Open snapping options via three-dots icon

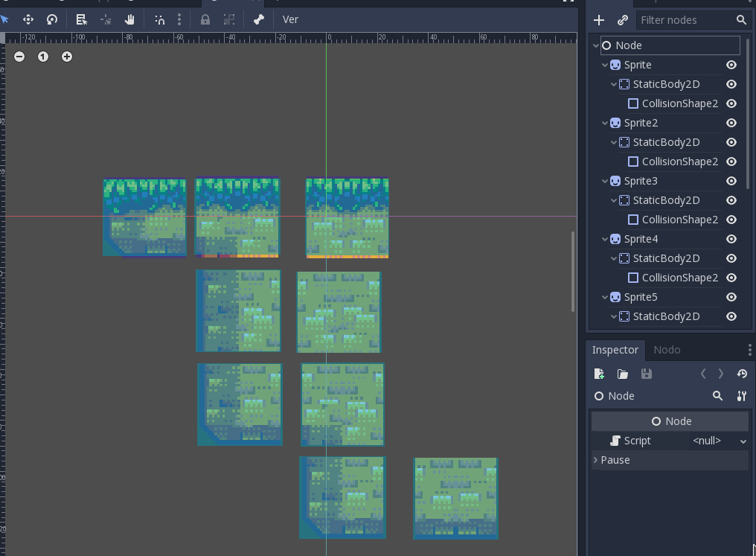(179, 19)
